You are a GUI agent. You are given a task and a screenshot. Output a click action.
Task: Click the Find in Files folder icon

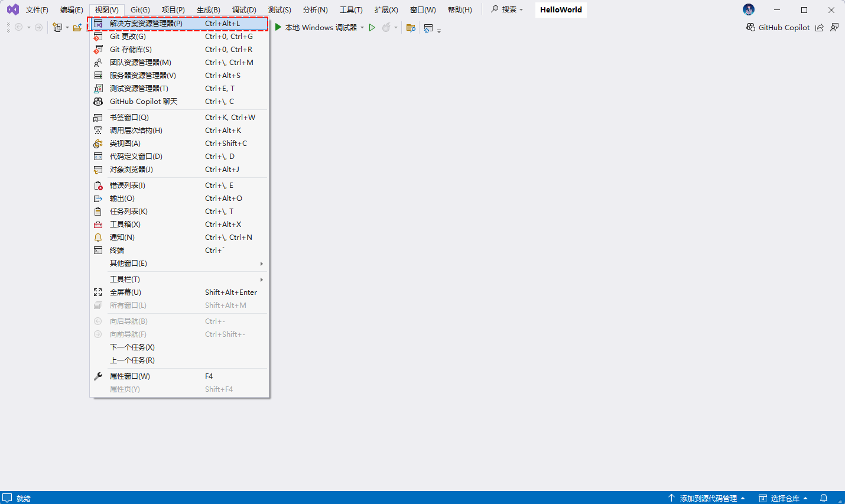coord(411,28)
